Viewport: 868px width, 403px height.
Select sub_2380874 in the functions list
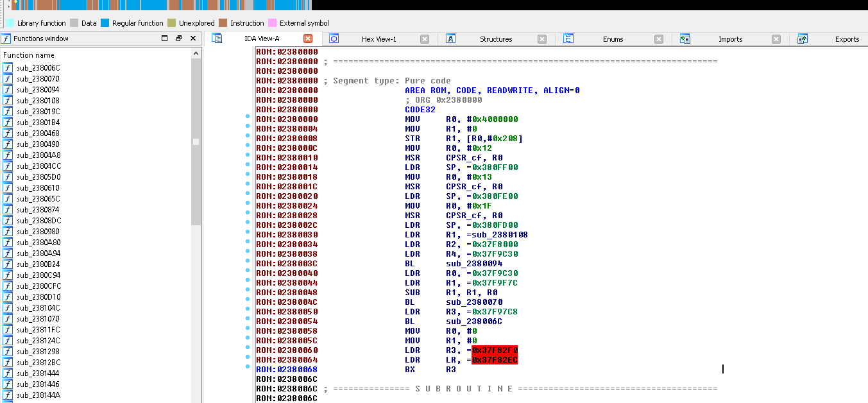tap(38, 209)
